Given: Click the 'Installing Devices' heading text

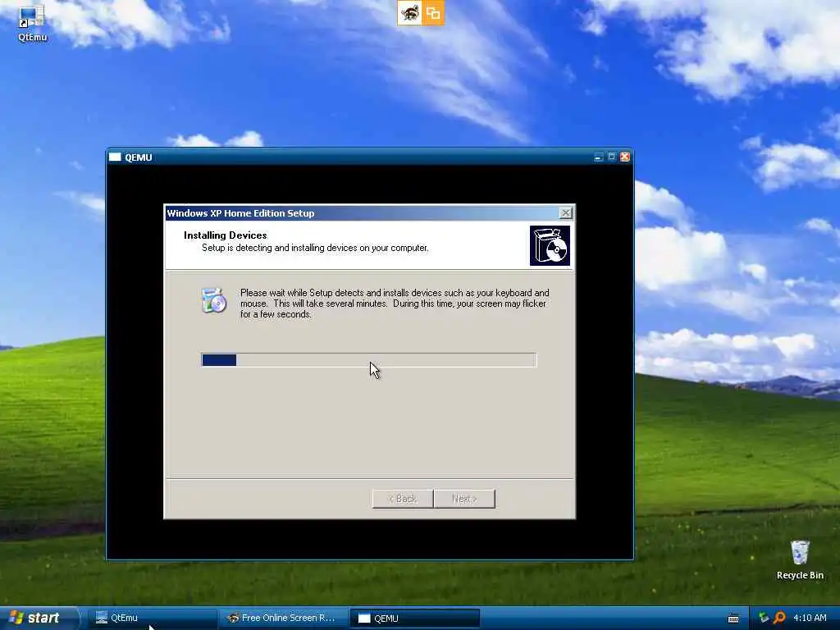Looking at the screenshot, I should coord(225,235).
